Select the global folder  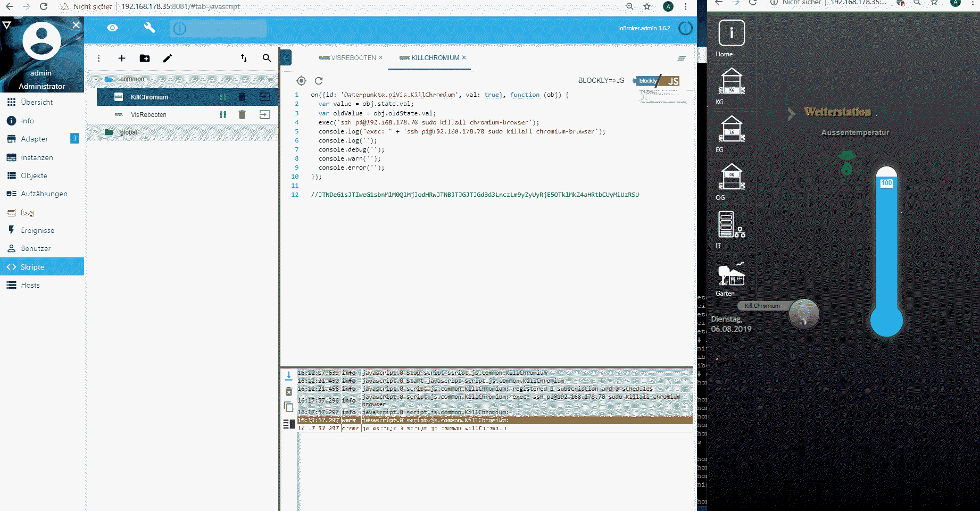[182, 132]
